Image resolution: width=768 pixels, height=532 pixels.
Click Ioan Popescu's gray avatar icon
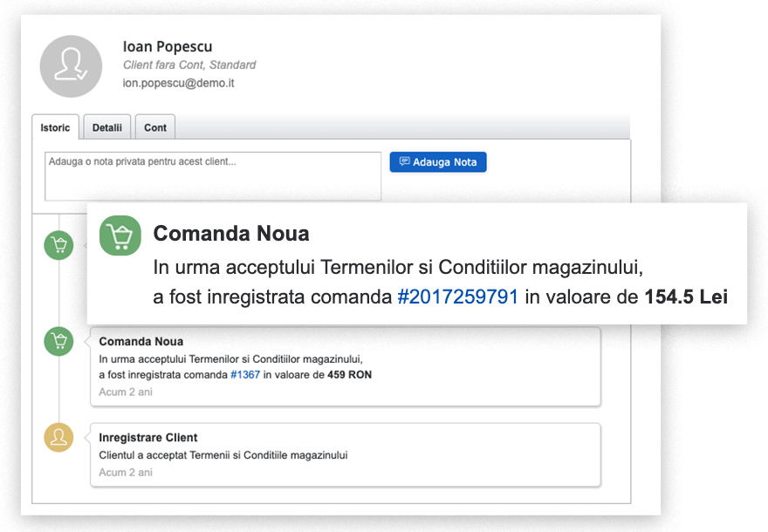pos(71,66)
